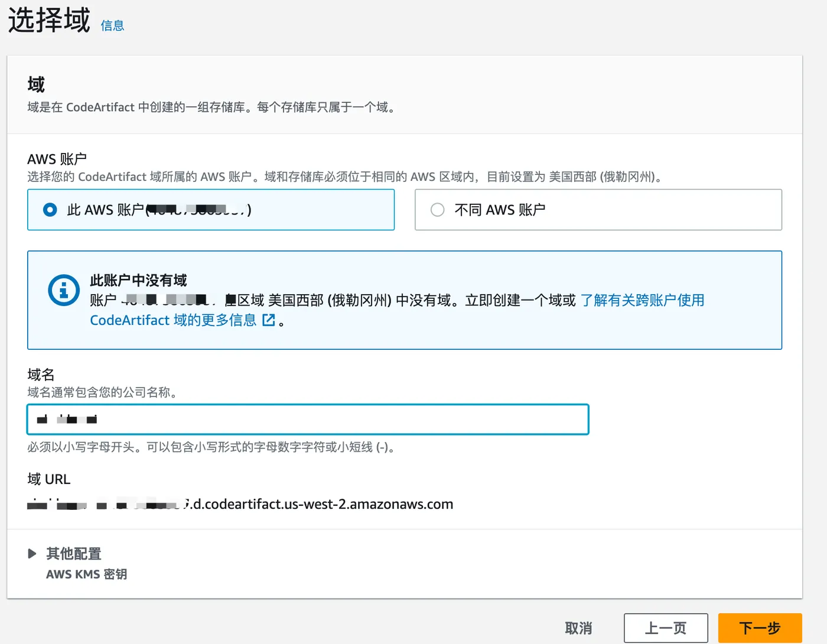Click the 域 section heading
827x644 pixels.
[36, 85]
